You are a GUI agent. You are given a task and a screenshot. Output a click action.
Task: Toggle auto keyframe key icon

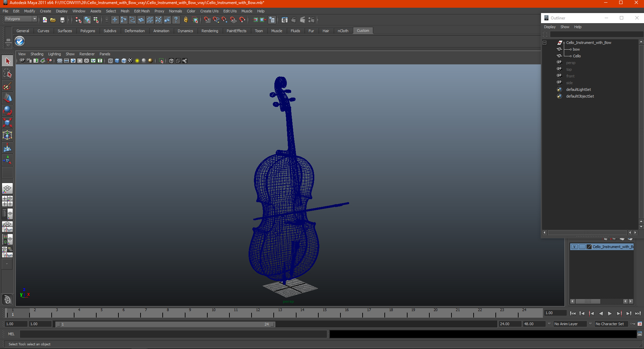pyautogui.click(x=633, y=324)
